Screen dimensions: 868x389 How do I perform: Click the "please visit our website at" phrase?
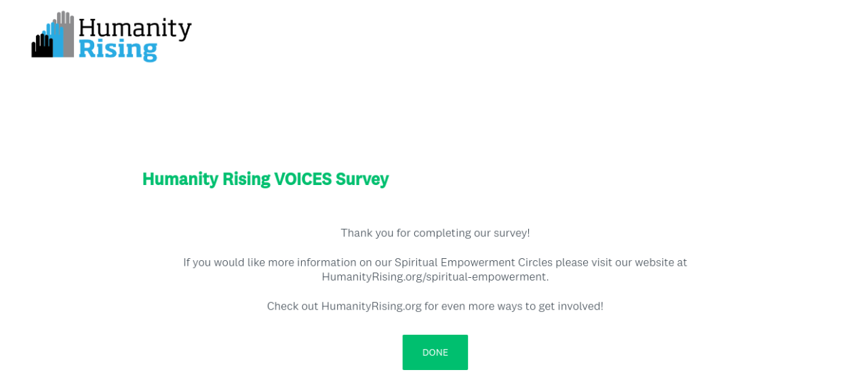(621, 262)
